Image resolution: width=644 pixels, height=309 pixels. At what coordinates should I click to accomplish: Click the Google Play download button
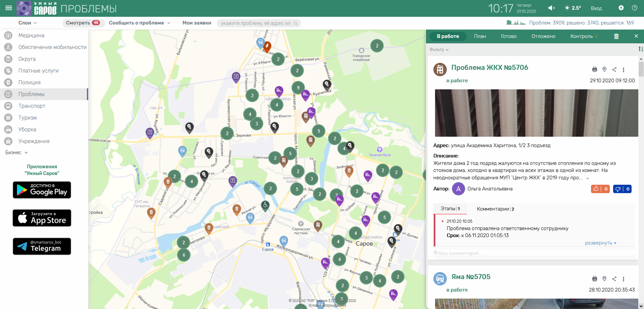42,190
